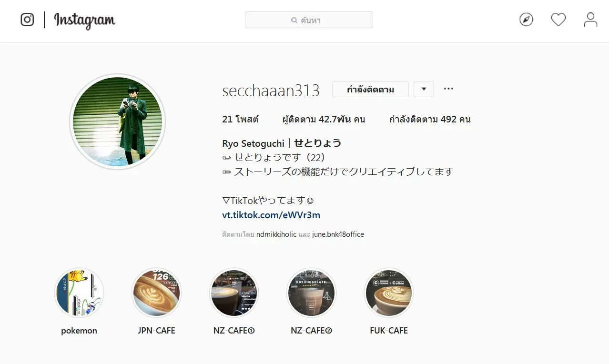The image size is (609, 364).
Task: Open activity via the heart icon
Action: [558, 20]
